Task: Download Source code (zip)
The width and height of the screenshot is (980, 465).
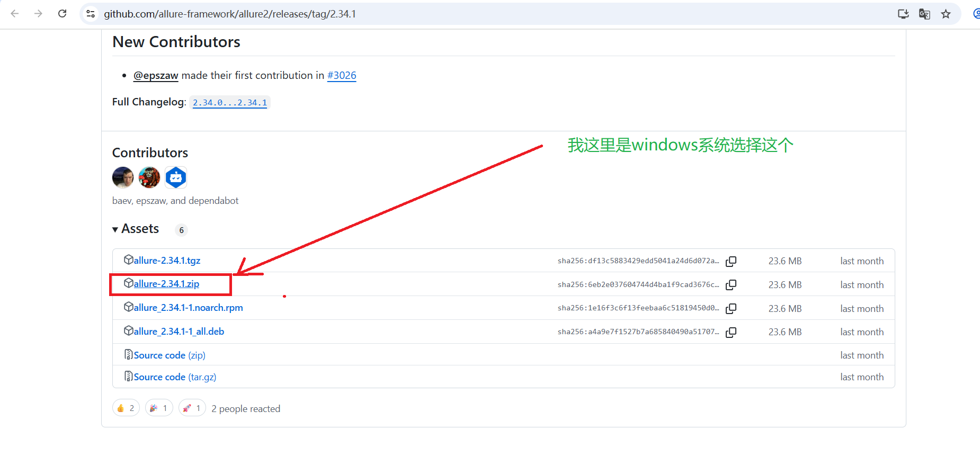Action: click(x=170, y=355)
